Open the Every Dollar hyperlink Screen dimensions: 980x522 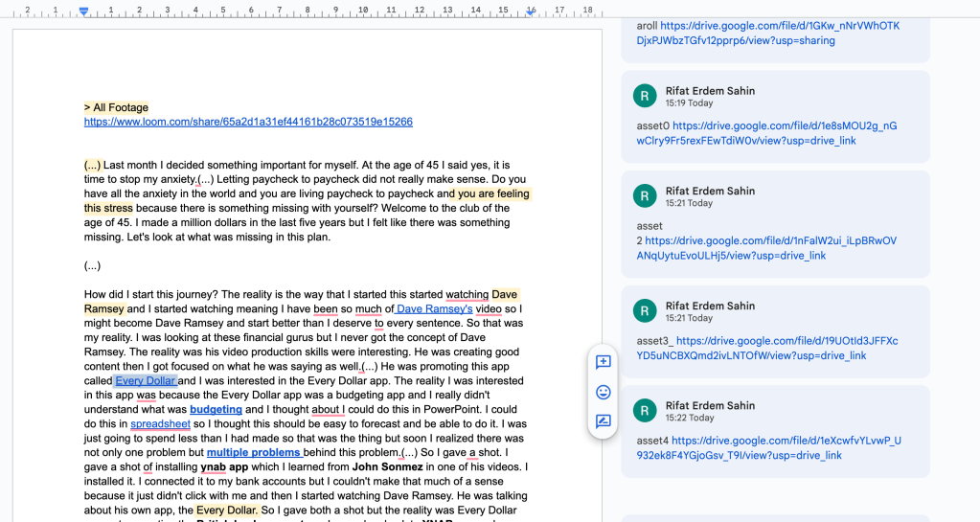pyautogui.click(x=145, y=380)
